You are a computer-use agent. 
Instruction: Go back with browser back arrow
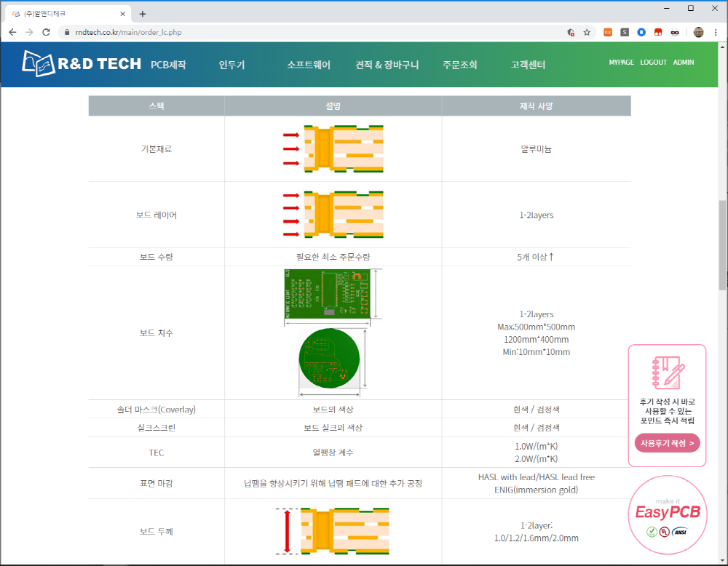(12, 32)
